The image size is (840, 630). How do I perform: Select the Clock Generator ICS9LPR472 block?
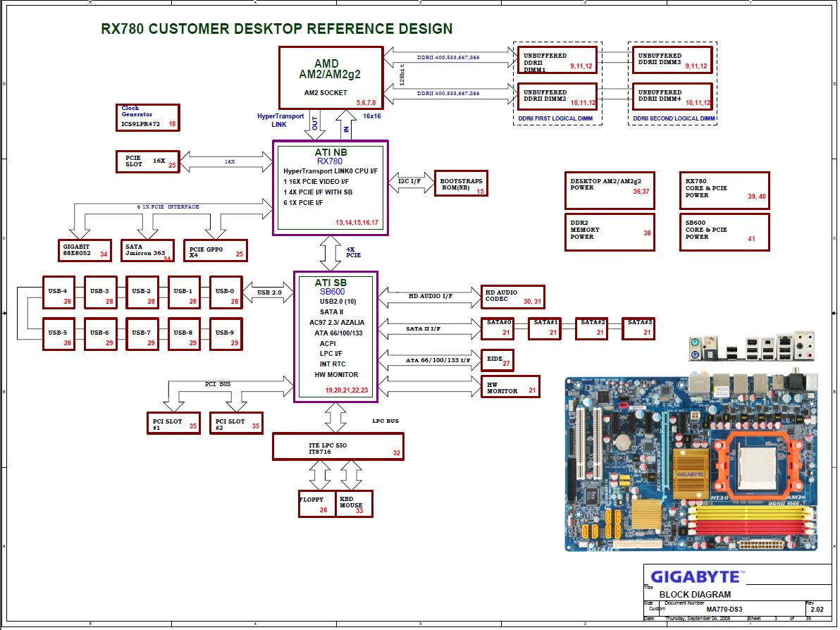pos(148,117)
